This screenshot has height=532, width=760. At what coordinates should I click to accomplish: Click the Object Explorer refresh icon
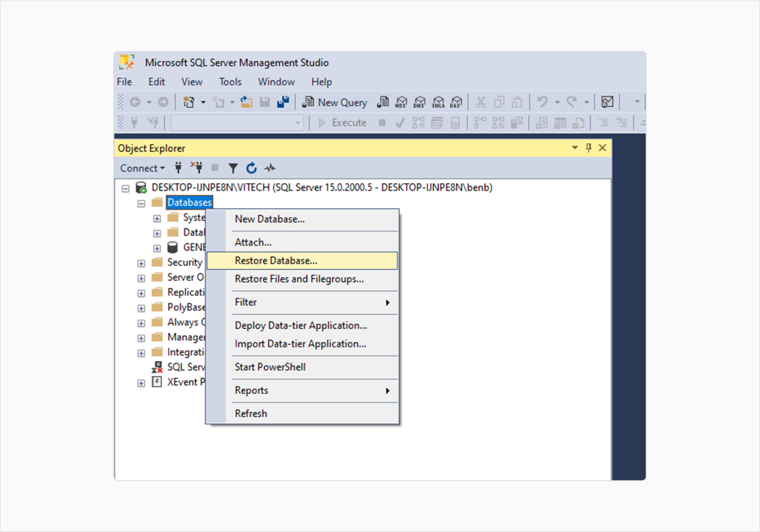point(251,168)
